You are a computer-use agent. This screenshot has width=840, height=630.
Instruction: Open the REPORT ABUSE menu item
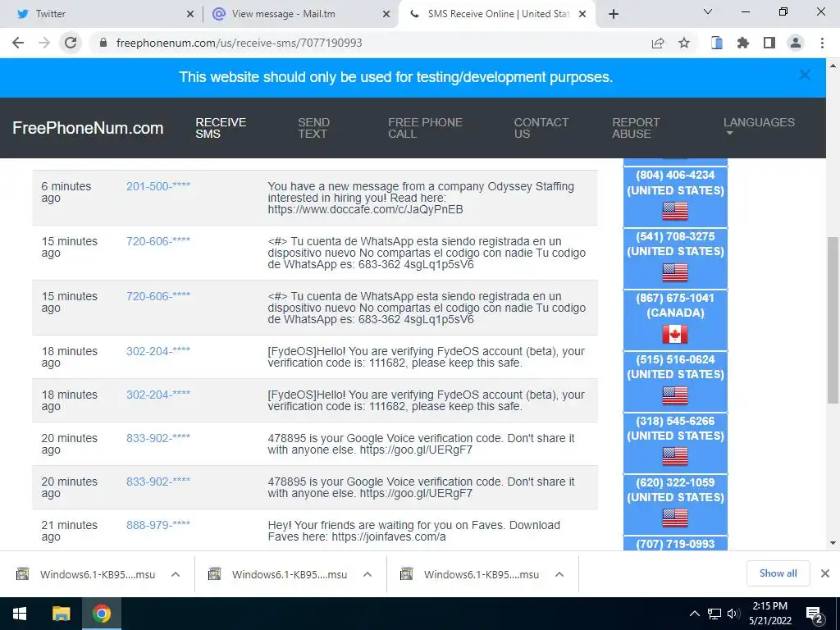tap(636, 128)
